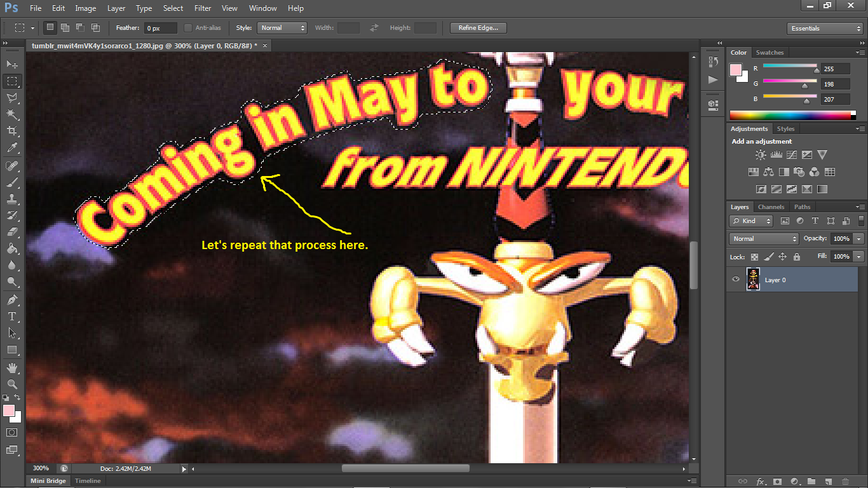Select the Hand tool
This screenshot has width=868, height=488.
tap(12, 368)
